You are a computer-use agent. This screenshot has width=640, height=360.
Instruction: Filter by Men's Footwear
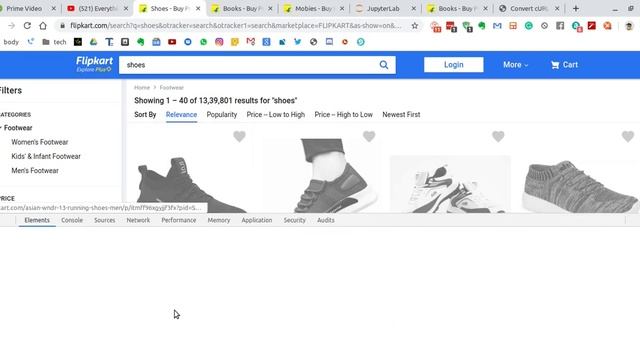[35, 171]
